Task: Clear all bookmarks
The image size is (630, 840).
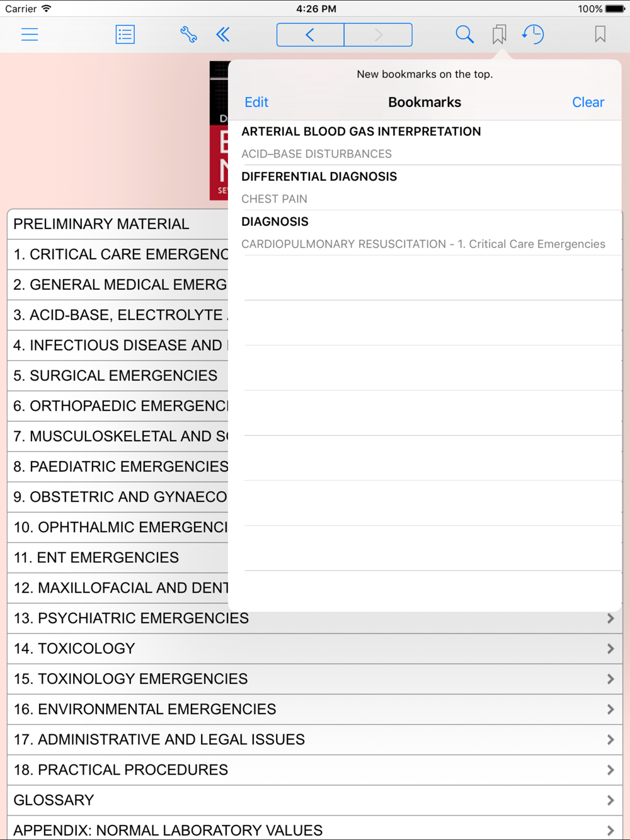Action: pyautogui.click(x=588, y=102)
